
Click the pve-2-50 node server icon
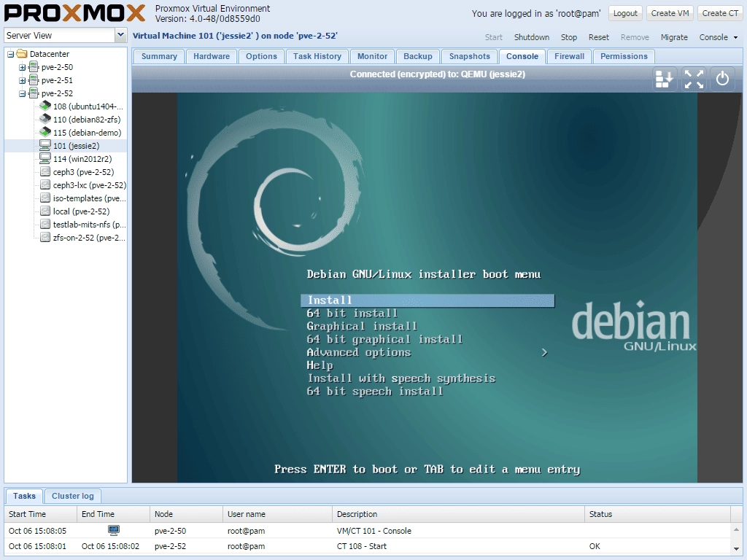coord(34,67)
